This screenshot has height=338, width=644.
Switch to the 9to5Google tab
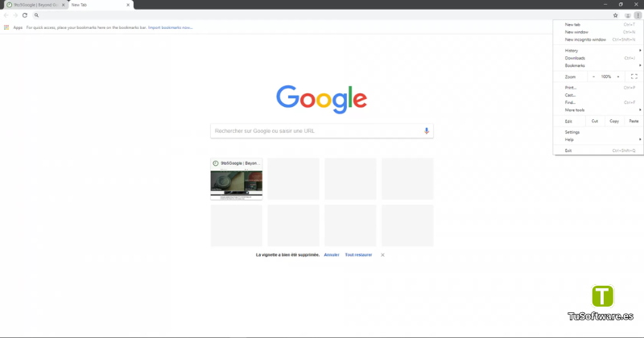pos(35,5)
